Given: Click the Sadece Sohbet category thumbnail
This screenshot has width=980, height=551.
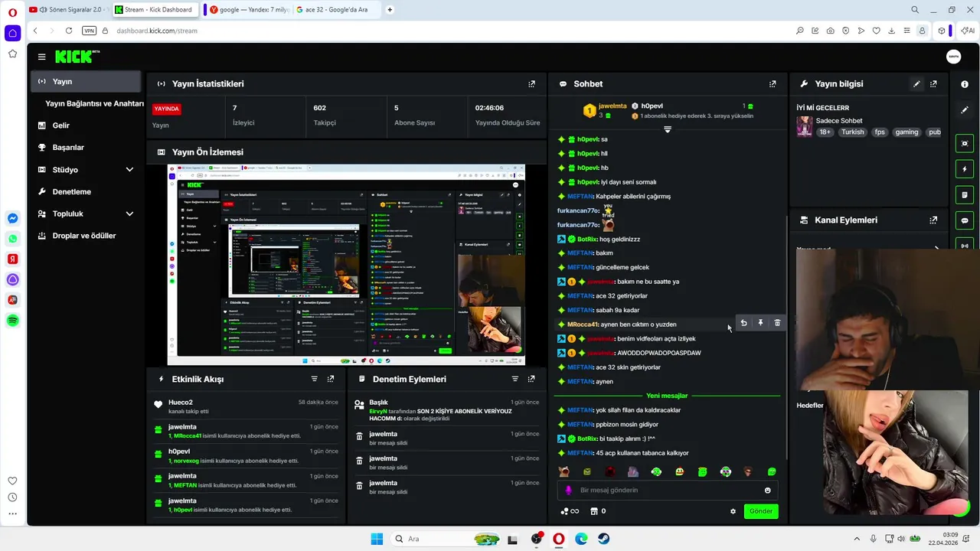Looking at the screenshot, I should point(804,126).
